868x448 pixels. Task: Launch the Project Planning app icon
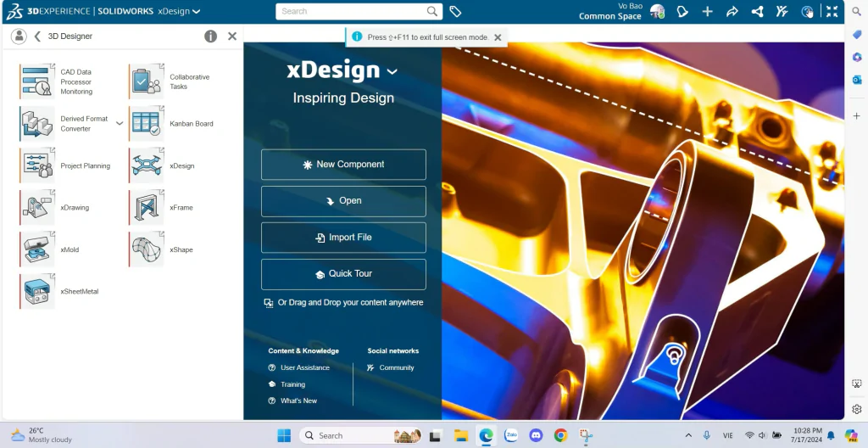tap(37, 165)
